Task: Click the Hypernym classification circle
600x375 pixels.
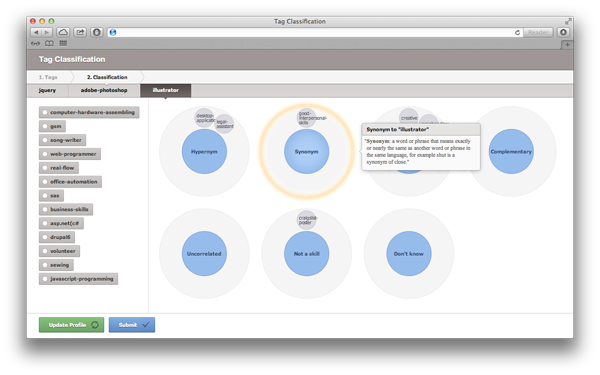Action: tap(204, 152)
